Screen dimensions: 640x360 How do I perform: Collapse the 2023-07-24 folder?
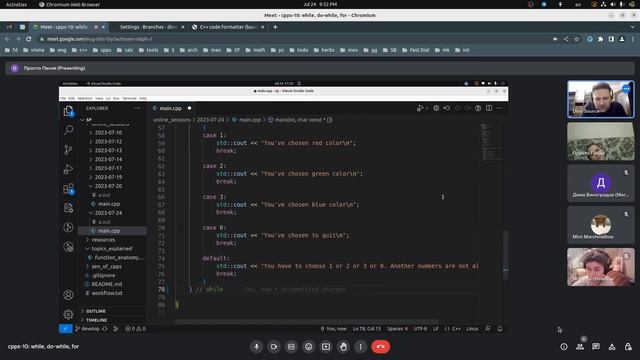tap(108, 213)
